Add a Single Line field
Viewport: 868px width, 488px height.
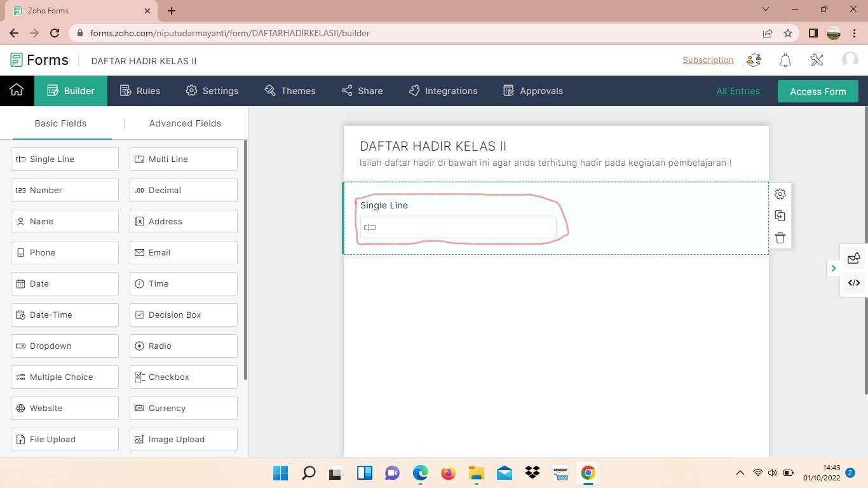point(65,159)
